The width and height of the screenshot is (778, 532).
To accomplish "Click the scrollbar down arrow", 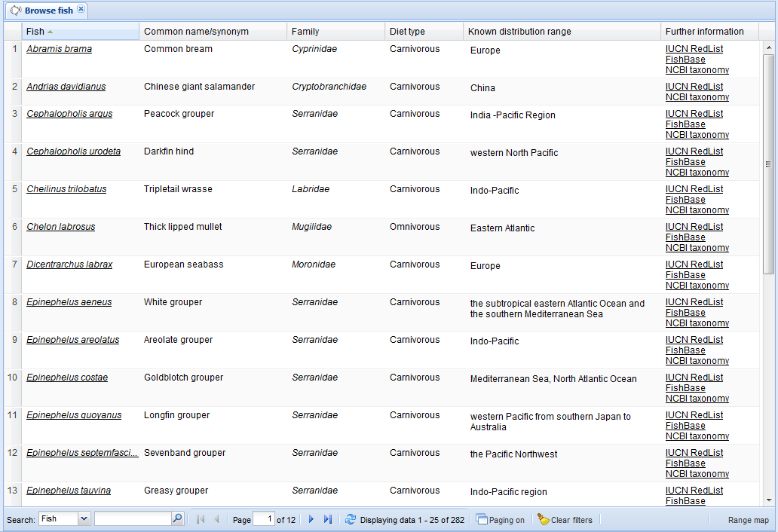I will pyautogui.click(x=768, y=500).
